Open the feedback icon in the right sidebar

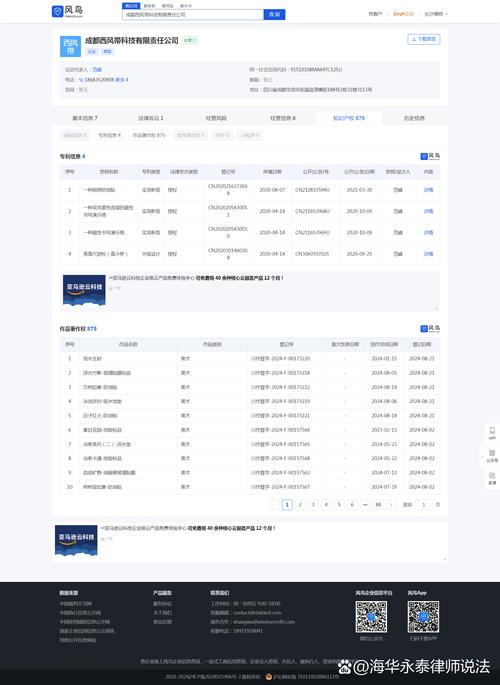point(492,478)
